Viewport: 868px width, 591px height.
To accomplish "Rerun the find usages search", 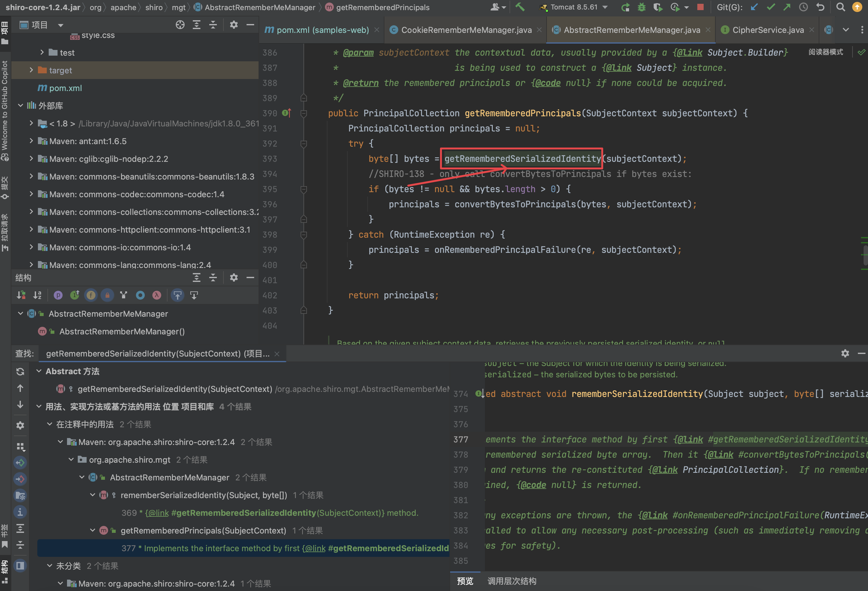I will coord(20,371).
